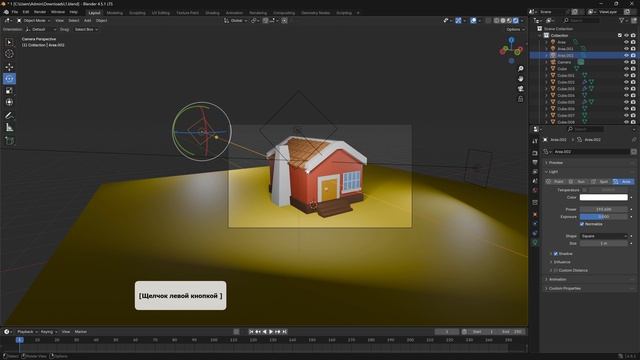Select the Add Cube tool
640x360 pixels.
9,141
